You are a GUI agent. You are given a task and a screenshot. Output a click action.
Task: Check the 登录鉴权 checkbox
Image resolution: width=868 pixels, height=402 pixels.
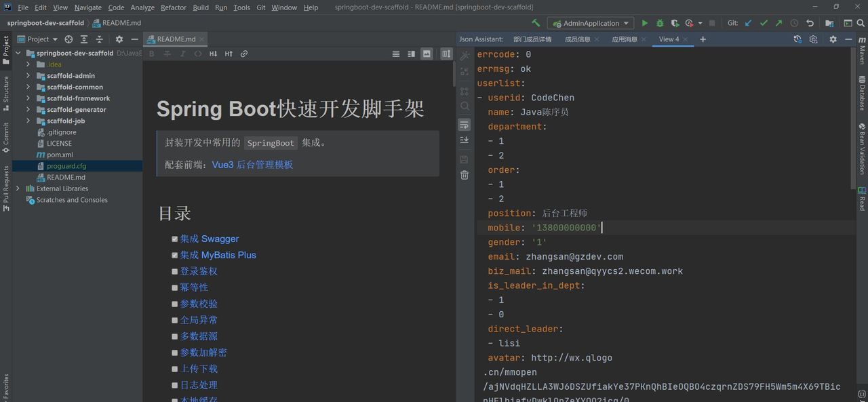pyautogui.click(x=175, y=271)
